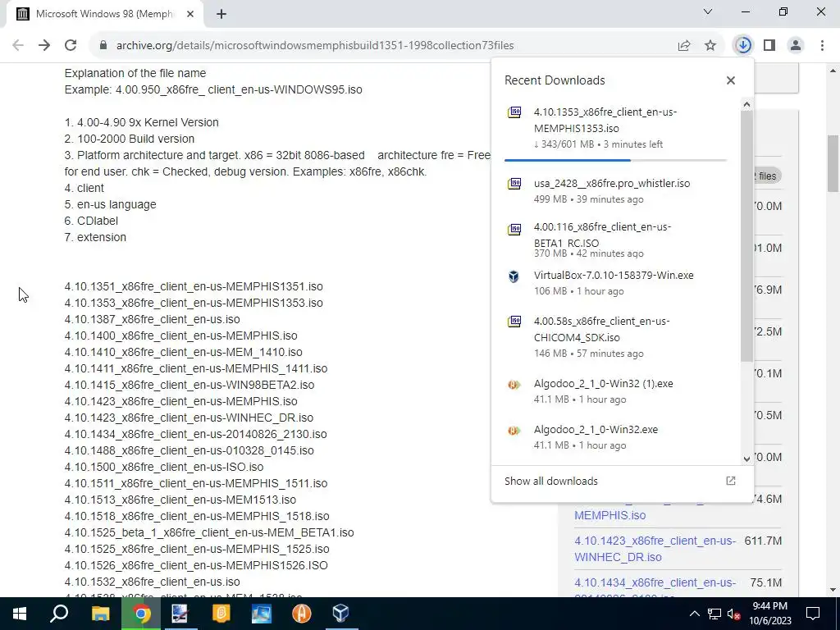Click the downloads list scroll down arrow
This screenshot has width=840, height=630.
[x=746, y=459]
